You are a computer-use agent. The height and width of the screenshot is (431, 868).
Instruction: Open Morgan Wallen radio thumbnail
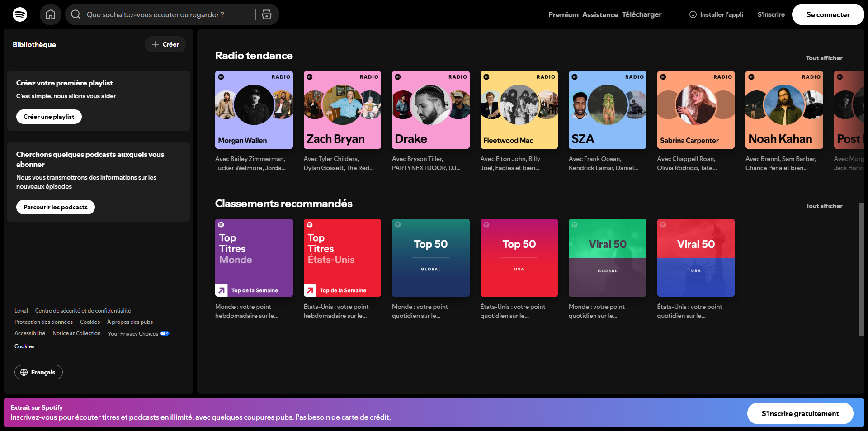point(254,110)
